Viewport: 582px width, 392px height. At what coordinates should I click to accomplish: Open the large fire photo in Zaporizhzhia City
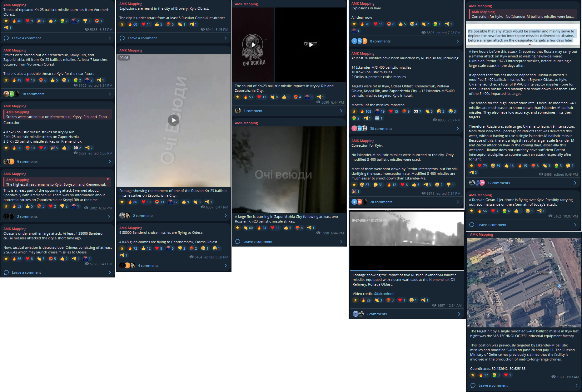[x=290, y=169]
